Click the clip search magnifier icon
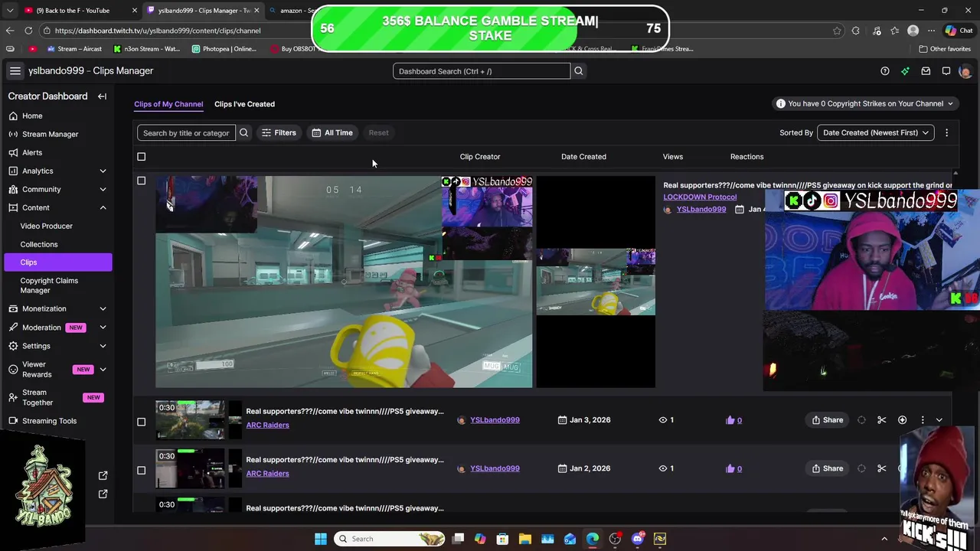The image size is (980, 551). click(x=243, y=133)
